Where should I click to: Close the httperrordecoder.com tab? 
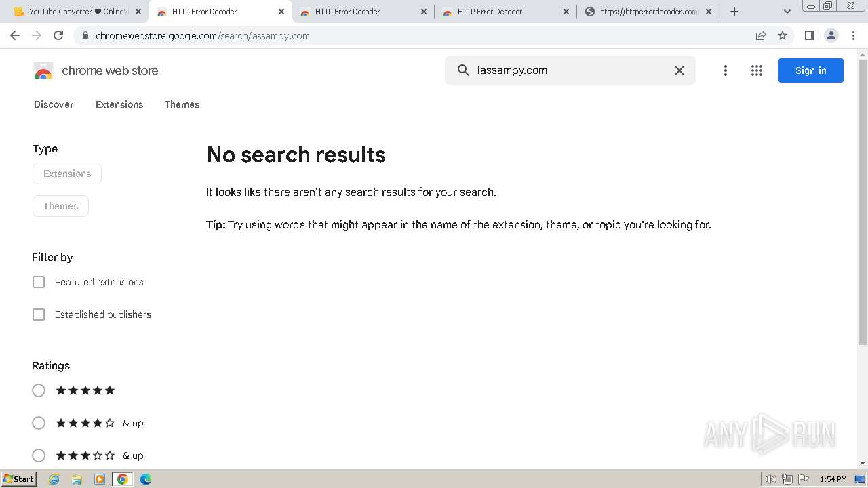709,12
